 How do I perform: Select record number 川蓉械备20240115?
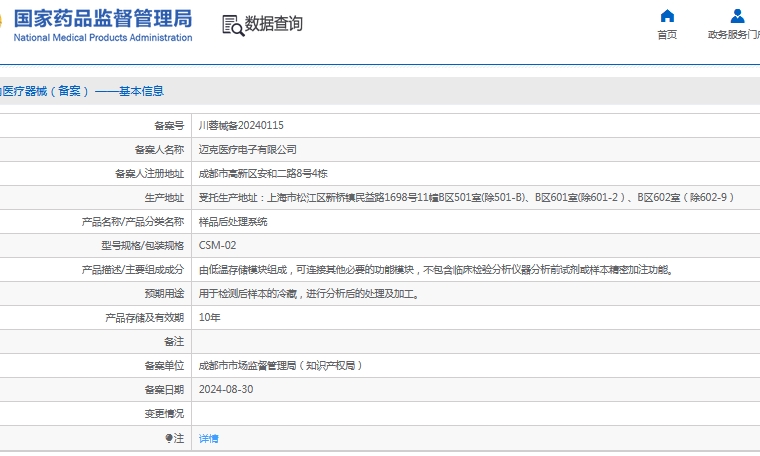[x=241, y=126]
